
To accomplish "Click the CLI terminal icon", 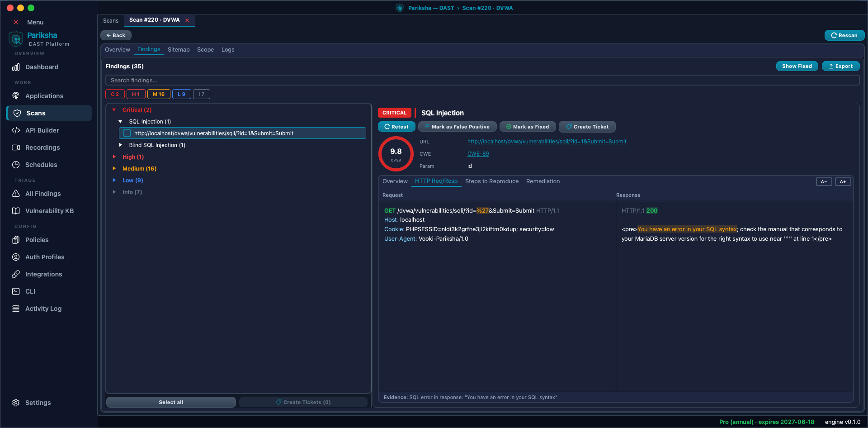I will point(16,291).
